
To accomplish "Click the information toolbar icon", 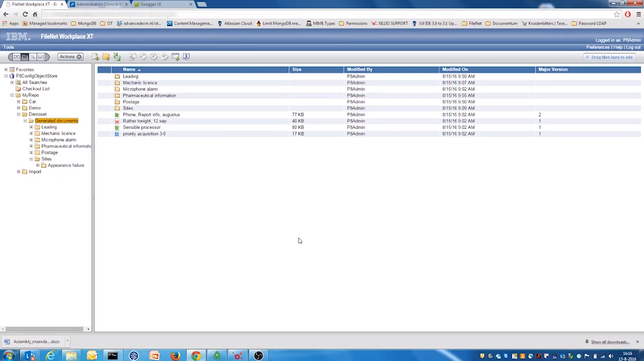I will (186, 56).
